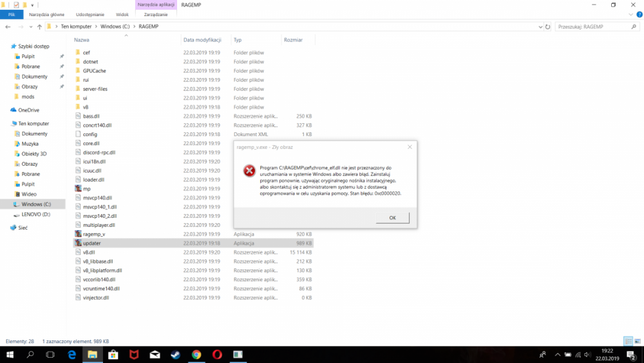This screenshot has height=363, width=644.
Task: Click Windows (C:) in address breadcrumb
Action: (115, 26)
